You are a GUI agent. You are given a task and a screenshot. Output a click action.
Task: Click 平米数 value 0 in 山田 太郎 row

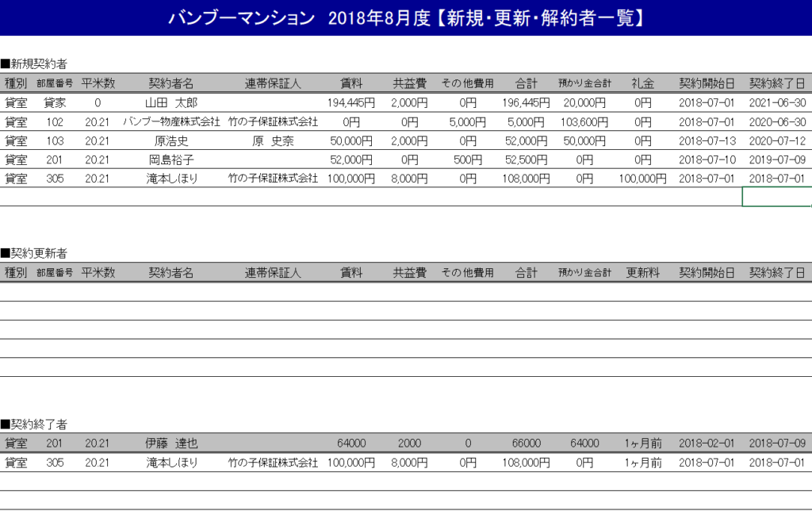coord(98,102)
